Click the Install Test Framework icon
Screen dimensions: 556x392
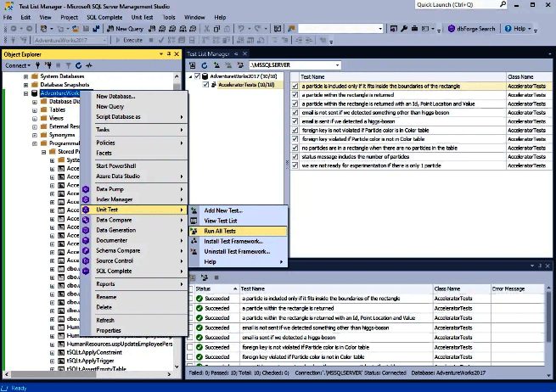(194, 241)
